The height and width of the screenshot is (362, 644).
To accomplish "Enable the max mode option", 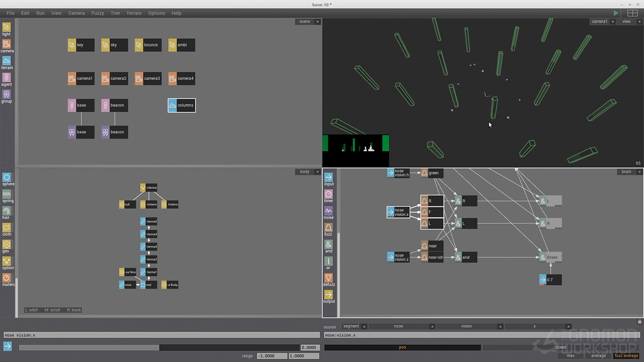I will point(571,355).
